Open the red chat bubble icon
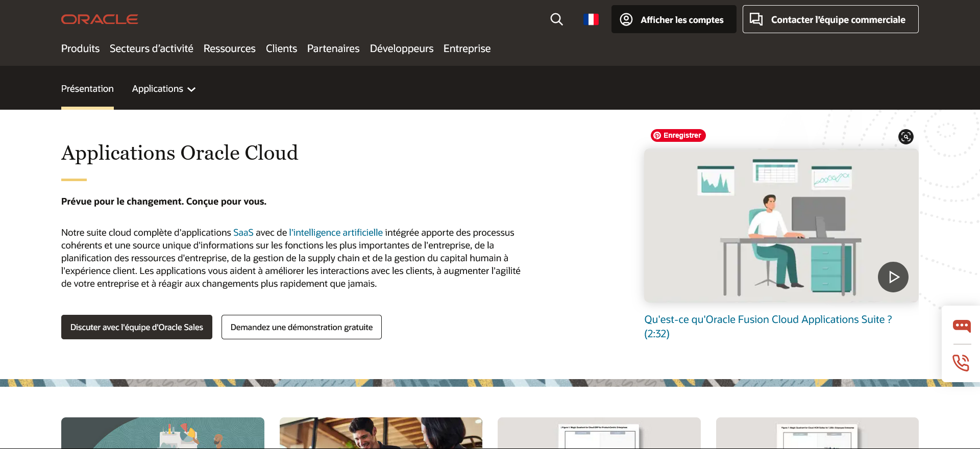Viewport: 980px width, 449px height. [x=962, y=326]
